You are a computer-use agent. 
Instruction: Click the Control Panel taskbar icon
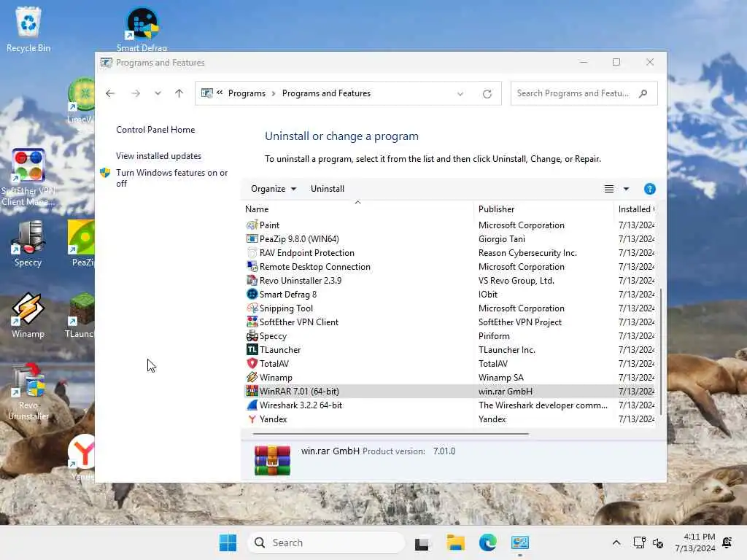[519, 542]
